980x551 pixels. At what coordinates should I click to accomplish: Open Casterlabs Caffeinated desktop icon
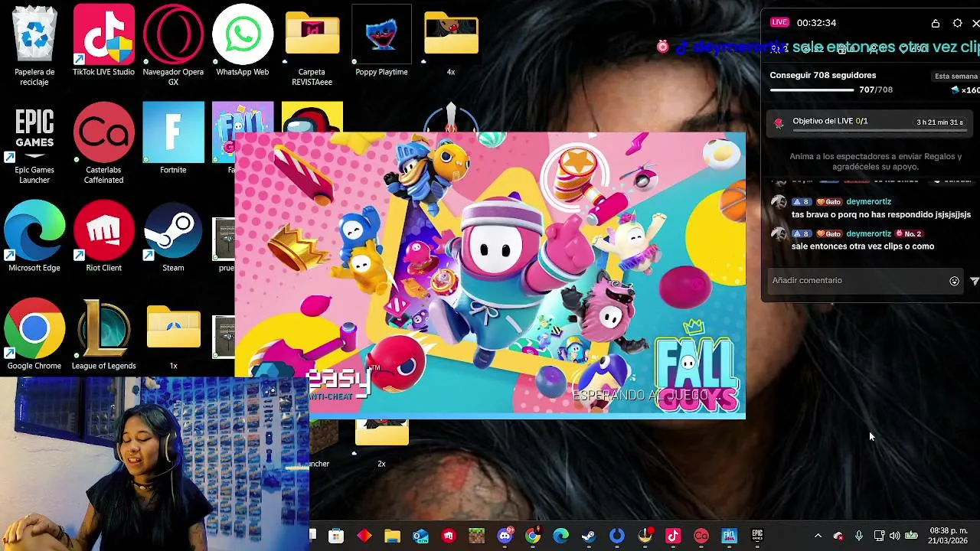coord(103,144)
